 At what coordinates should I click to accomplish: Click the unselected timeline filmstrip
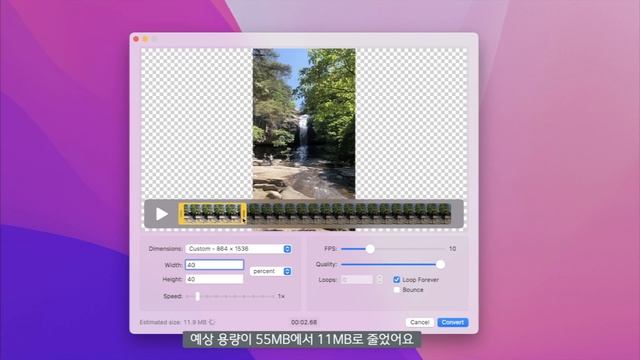[x=349, y=214]
